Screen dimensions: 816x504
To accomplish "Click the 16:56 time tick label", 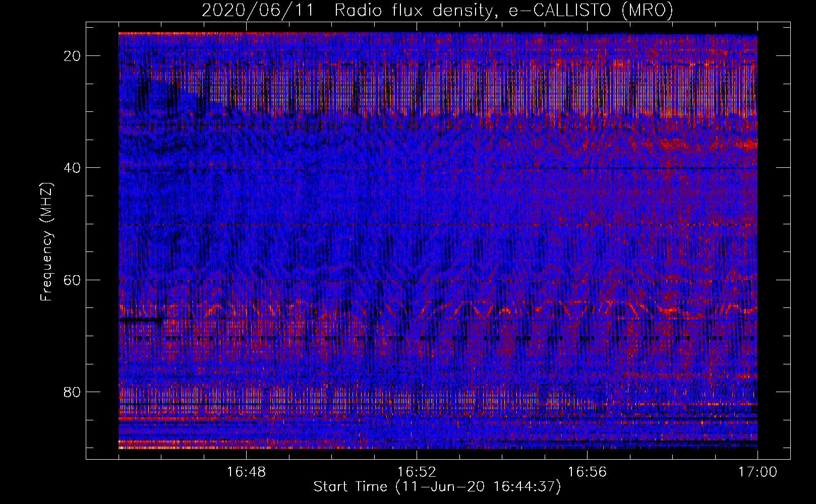I will (x=587, y=472).
